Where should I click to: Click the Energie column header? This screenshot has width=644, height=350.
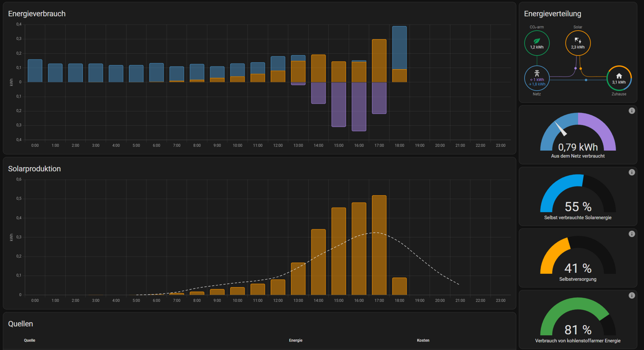[x=296, y=340]
